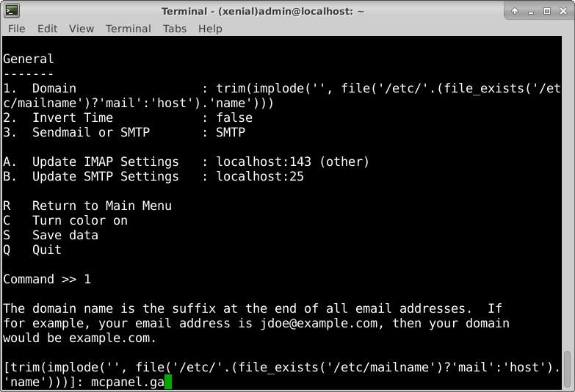Open the Terminal menu
The width and height of the screenshot is (575, 392).
tap(128, 29)
